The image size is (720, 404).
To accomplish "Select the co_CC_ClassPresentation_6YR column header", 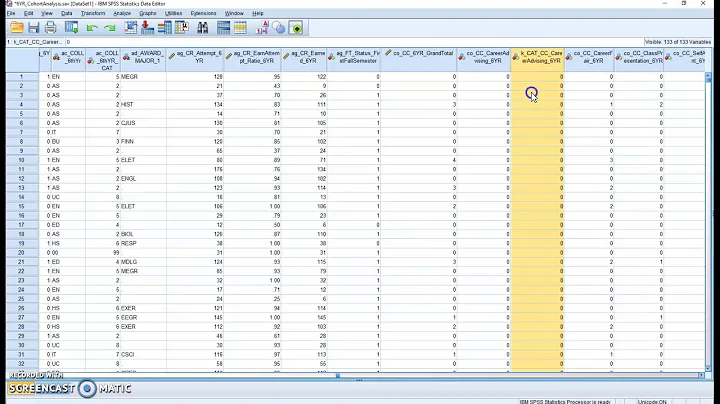I will click(x=639, y=60).
